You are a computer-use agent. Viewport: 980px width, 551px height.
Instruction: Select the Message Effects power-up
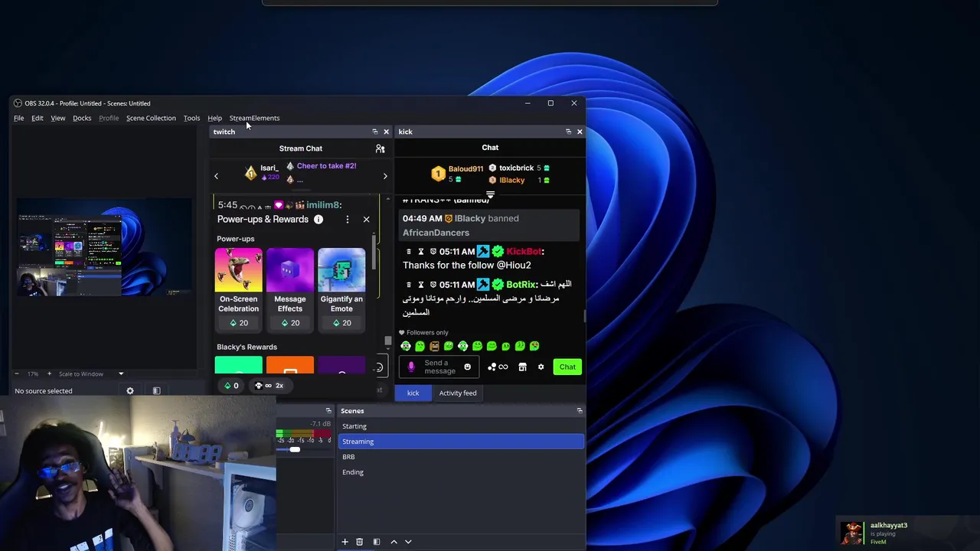[290, 289]
